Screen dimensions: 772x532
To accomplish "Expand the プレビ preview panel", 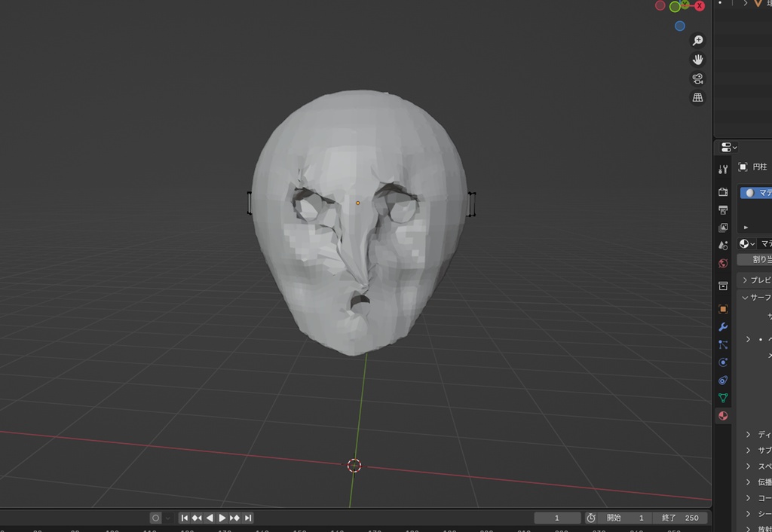I will point(746,280).
